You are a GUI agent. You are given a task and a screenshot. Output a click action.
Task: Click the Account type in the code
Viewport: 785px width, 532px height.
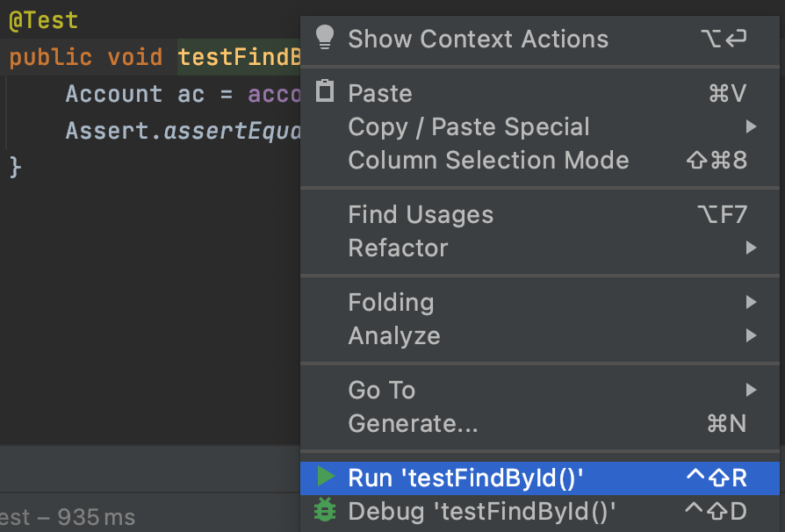tap(113, 94)
